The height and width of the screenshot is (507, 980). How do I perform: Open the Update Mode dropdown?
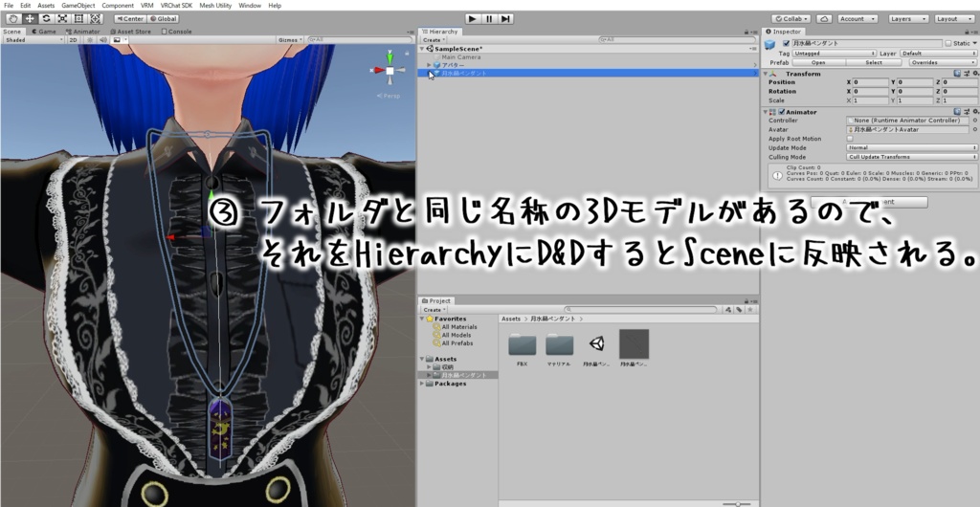click(x=912, y=148)
